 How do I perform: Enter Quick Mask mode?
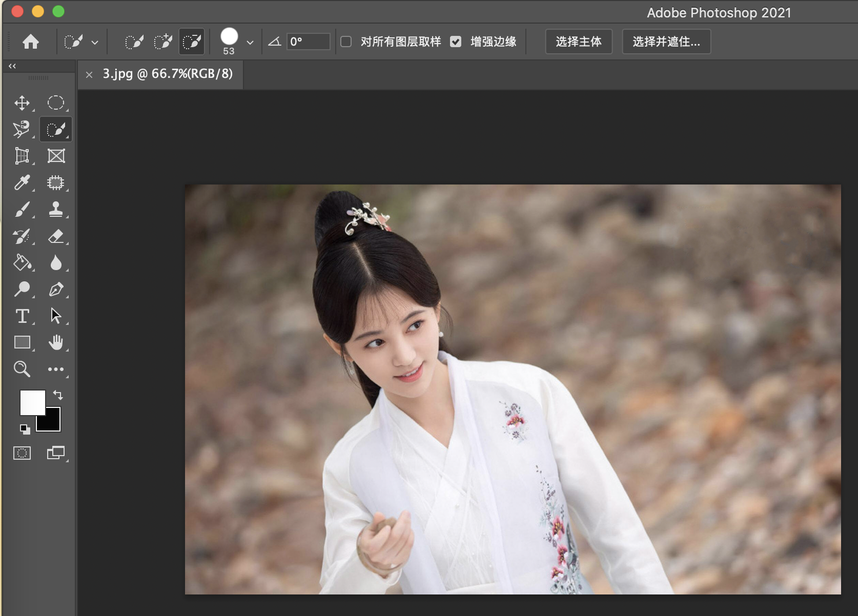click(22, 453)
